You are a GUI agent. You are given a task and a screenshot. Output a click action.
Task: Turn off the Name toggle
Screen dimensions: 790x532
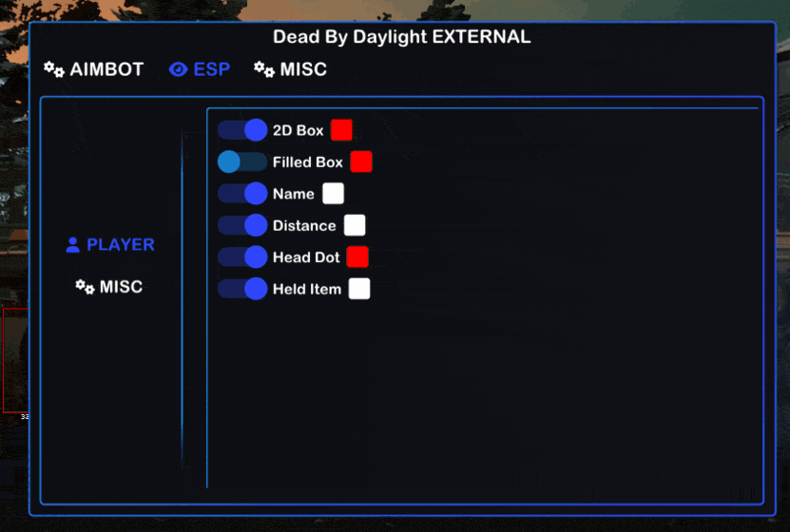(x=242, y=194)
